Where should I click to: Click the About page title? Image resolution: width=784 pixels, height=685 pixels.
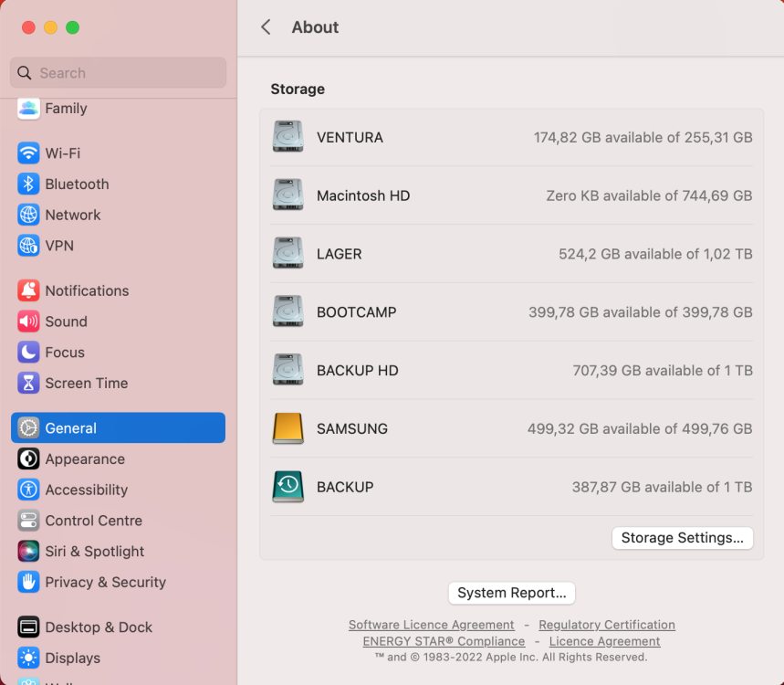tap(315, 27)
